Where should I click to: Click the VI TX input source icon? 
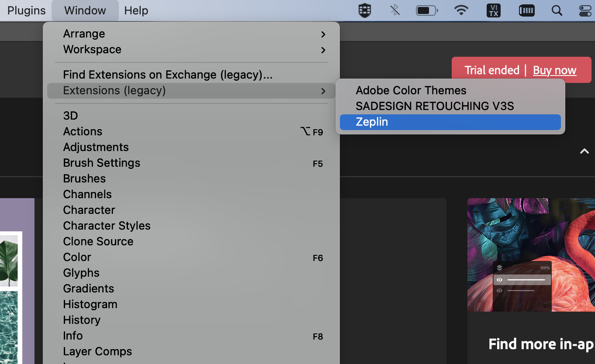pos(494,10)
